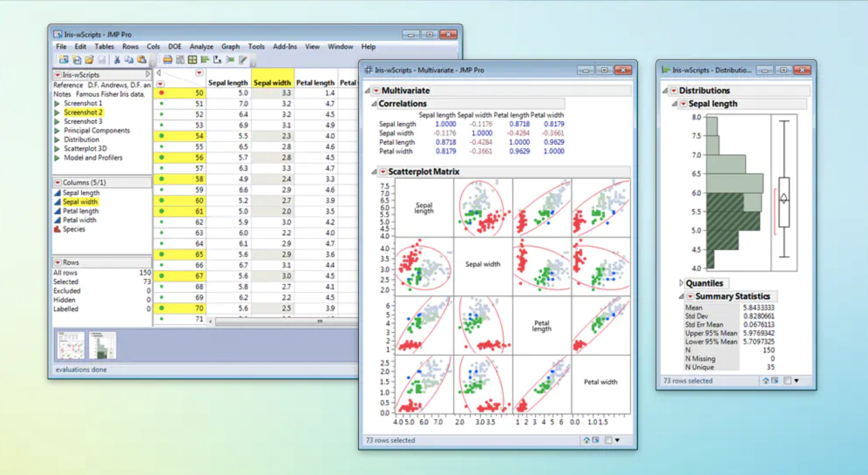Collapse the Correlations outline section
Viewport: 868px width, 475px height.
pos(374,104)
